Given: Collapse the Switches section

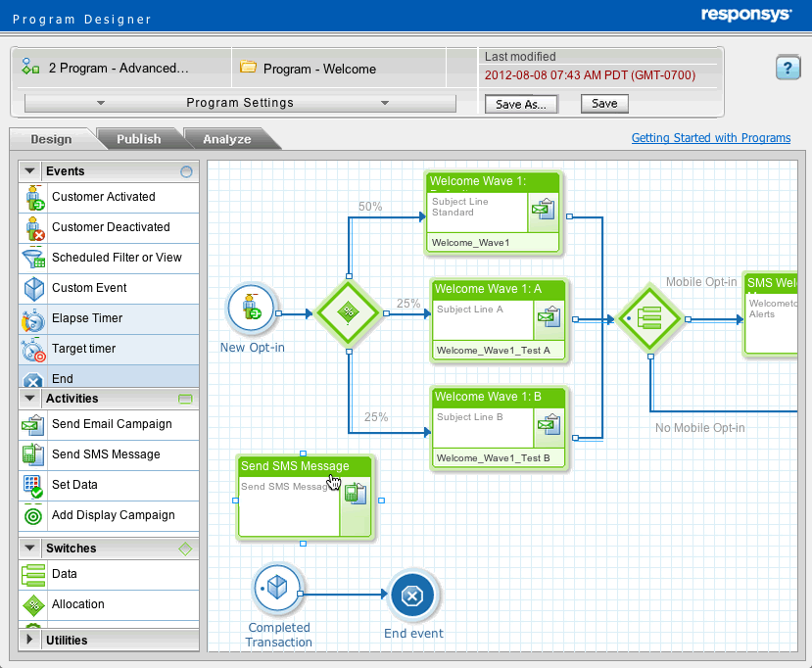Looking at the screenshot, I should coord(30,548).
